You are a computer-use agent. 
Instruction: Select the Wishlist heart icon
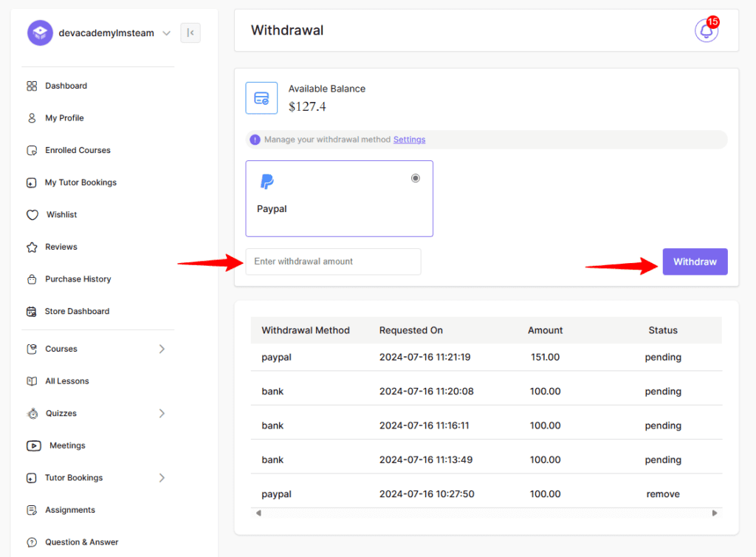click(32, 214)
